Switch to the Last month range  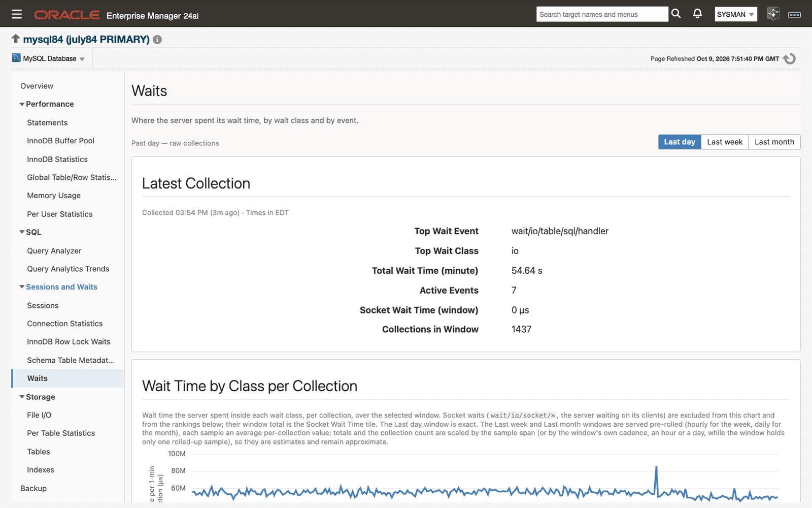tap(774, 142)
